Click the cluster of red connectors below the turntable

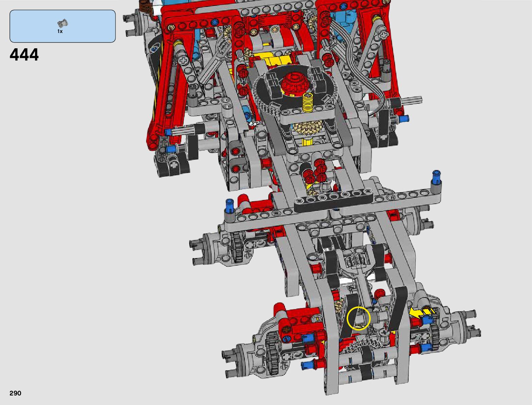(x=315, y=172)
